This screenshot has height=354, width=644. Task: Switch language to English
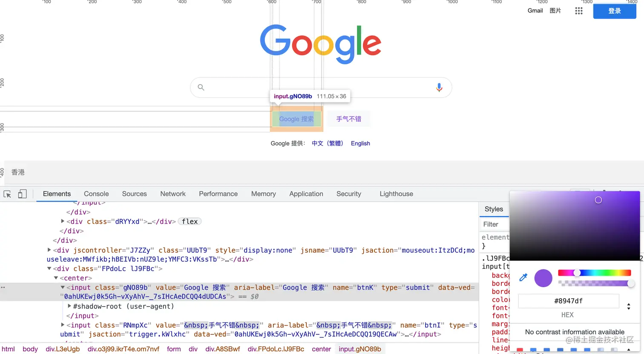(x=360, y=143)
